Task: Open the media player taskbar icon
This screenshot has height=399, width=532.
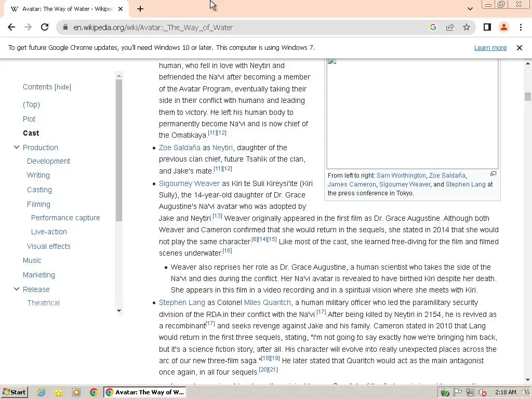Action: click(x=76, y=393)
